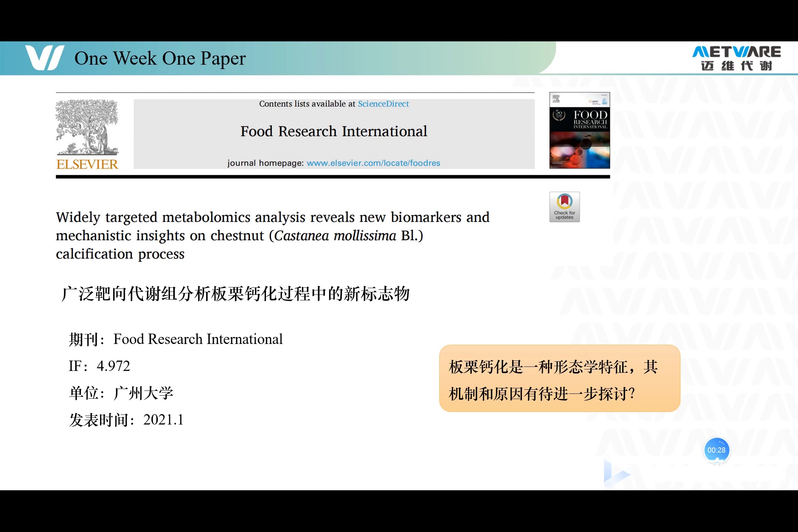Click the "期刊: Food Research International" line
Image resolution: width=798 pixels, height=532 pixels.
point(176,339)
